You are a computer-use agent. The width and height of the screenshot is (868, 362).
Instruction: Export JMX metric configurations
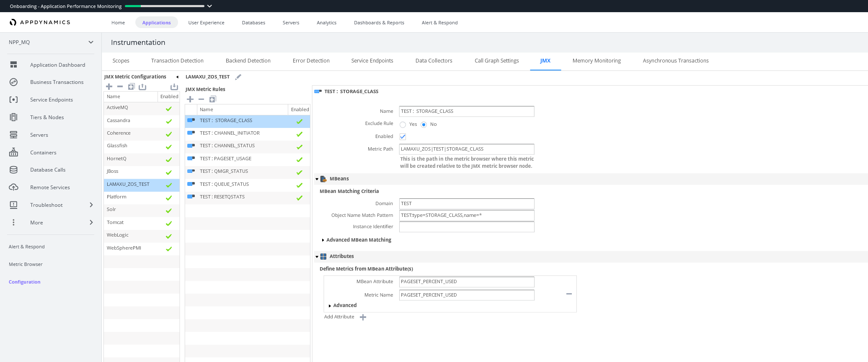[x=142, y=86]
